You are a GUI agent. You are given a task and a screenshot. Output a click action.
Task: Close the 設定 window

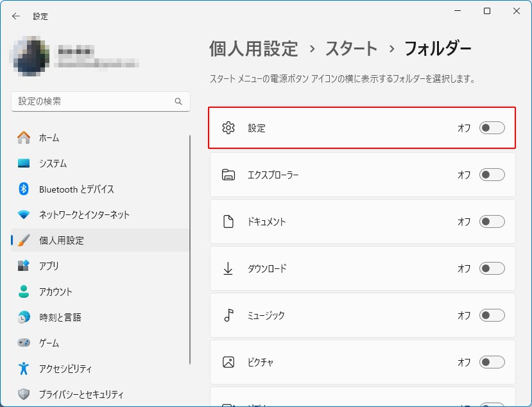point(517,11)
